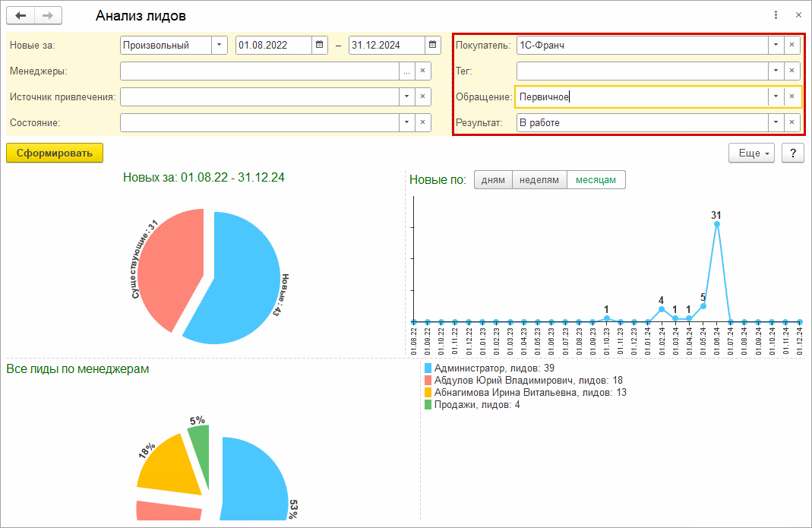Click the heading Новых за: 01.08.22 - 31.12.24

tap(204, 177)
